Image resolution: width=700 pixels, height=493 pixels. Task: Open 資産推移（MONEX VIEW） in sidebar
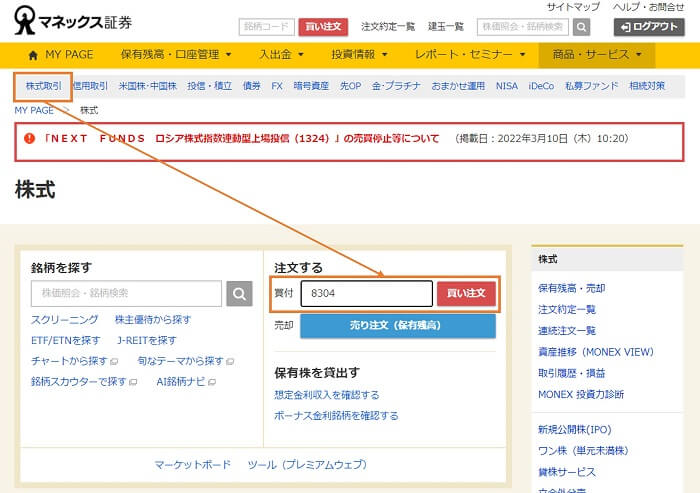click(x=596, y=352)
